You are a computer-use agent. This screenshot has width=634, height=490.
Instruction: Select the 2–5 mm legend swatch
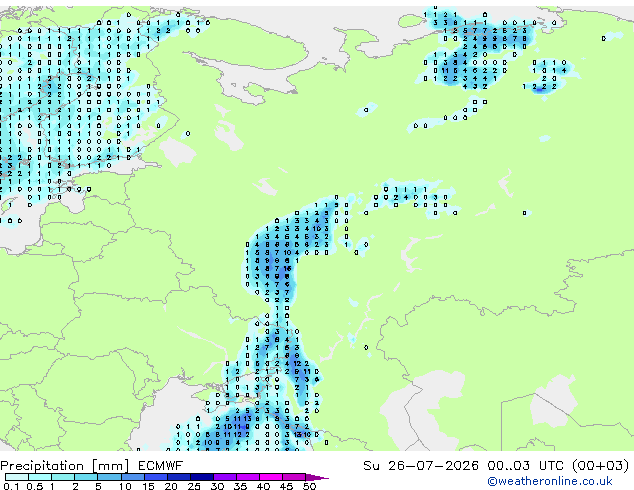[x=86, y=477]
